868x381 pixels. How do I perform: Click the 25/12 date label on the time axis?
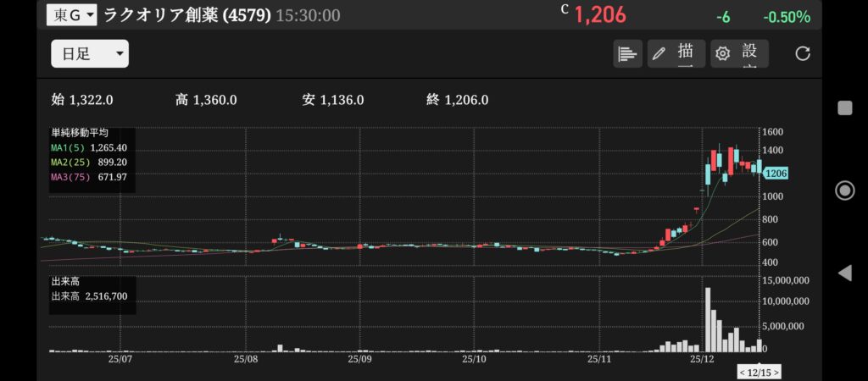pos(702,359)
